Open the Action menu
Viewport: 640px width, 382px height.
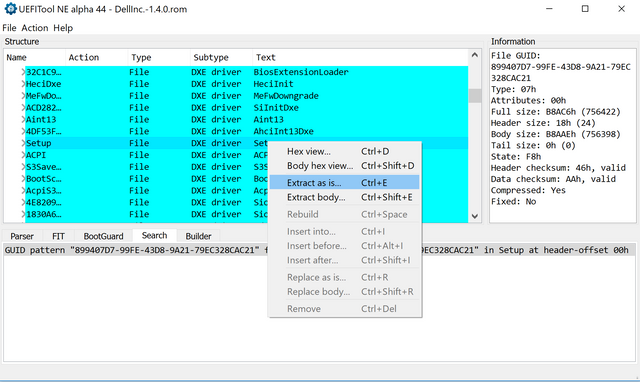pos(35,28)
